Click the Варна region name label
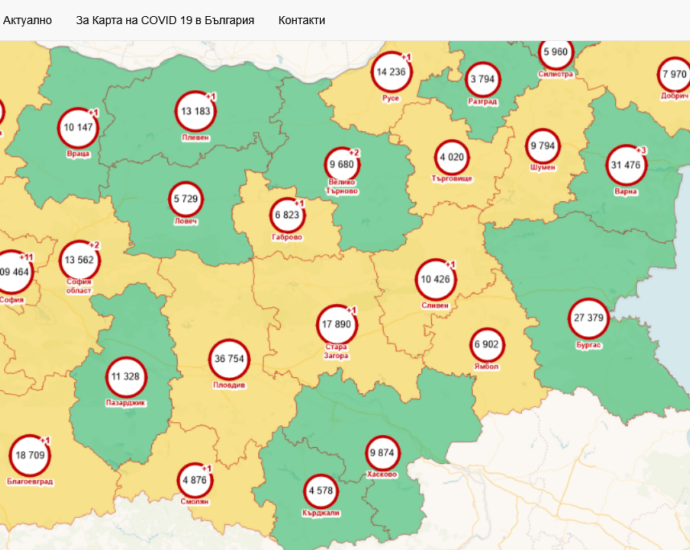 coord(625,192)
